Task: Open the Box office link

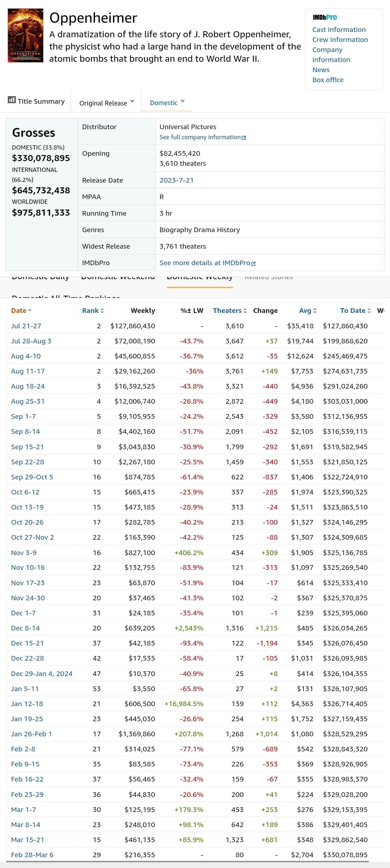Action: [328, 80]
